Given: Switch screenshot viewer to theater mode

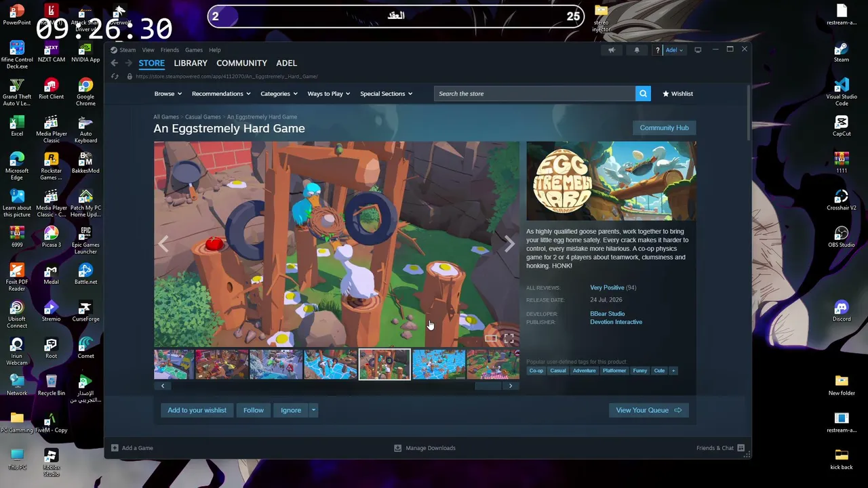Looking at the screenshot, I should (490, 338).
